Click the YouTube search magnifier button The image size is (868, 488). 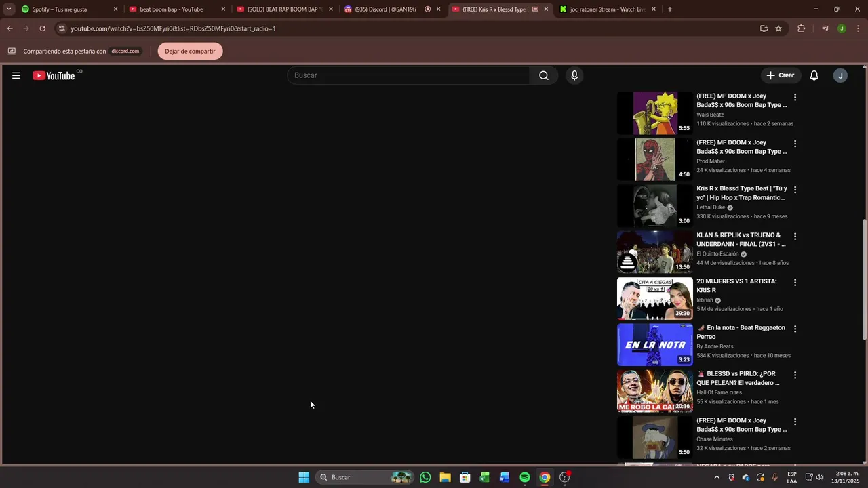pyautogui.click(x=544, y=75)
